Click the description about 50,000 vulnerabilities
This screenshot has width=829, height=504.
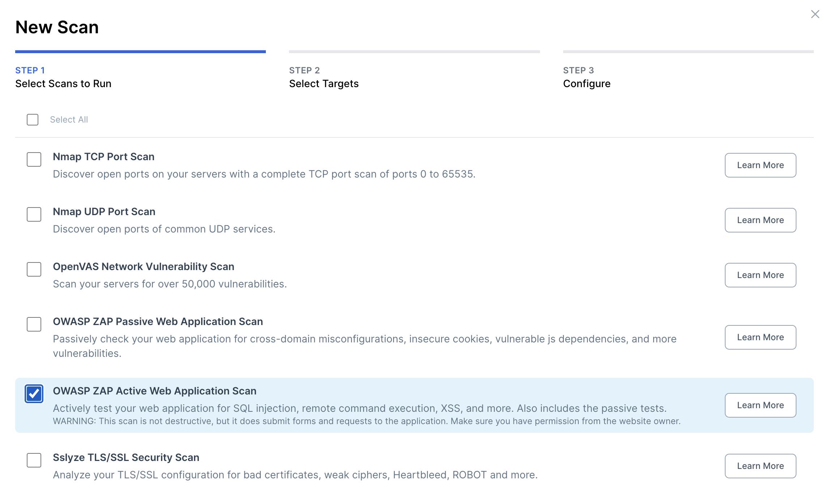(x=170, y=284)
